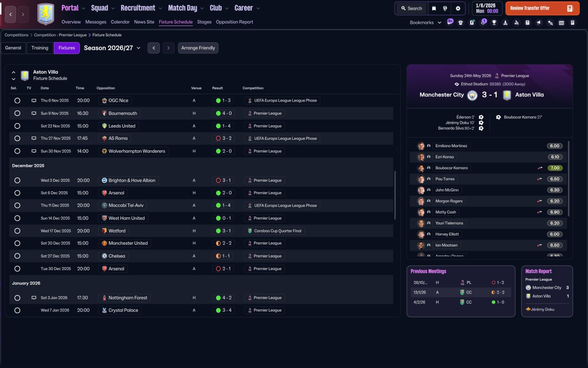Image resolution: width=588 pixels, height=368 pixels.
Task: Click the up chevron beside Aston Villa header
Action: [x=13, y=72]
